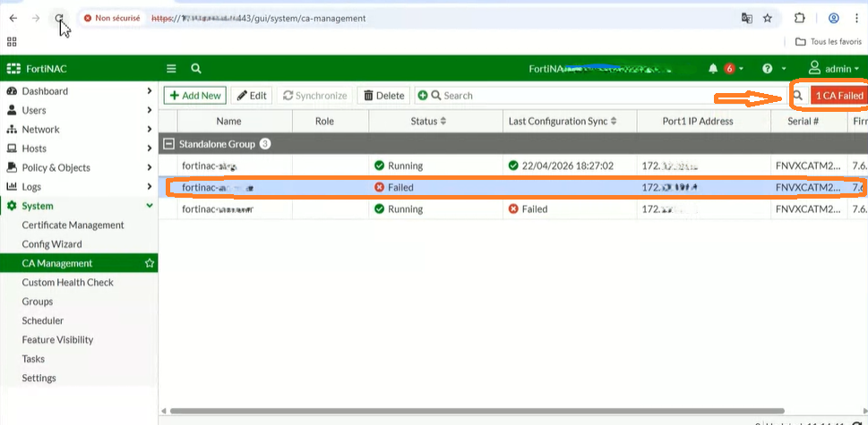This screenshot has width=868, height=425.
Task: Click the Delete button
Action: point(384,96)
